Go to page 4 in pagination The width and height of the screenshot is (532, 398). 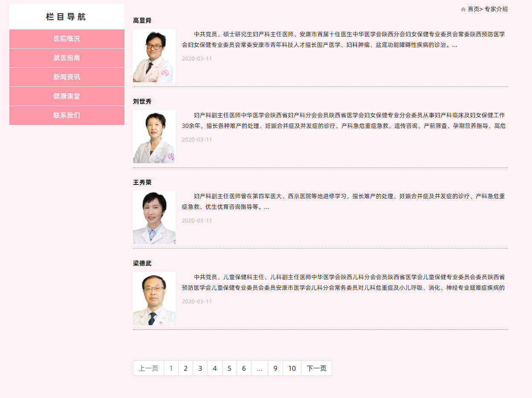click(215, 368)
